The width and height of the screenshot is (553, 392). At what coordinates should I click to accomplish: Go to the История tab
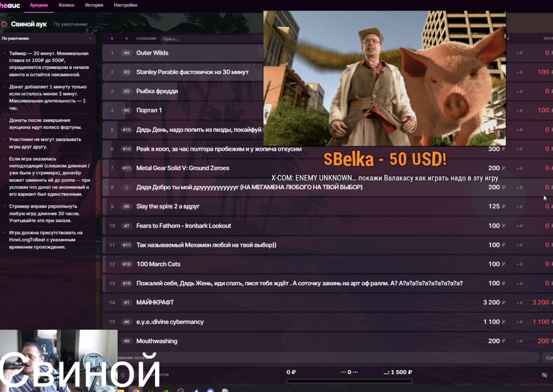94,5
